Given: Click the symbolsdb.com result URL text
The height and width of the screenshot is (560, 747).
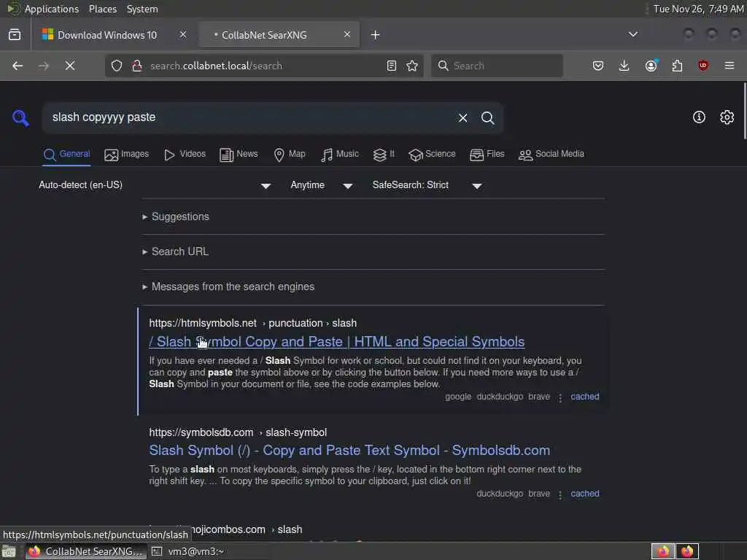Looking at the screenshot, I should 238,432.
